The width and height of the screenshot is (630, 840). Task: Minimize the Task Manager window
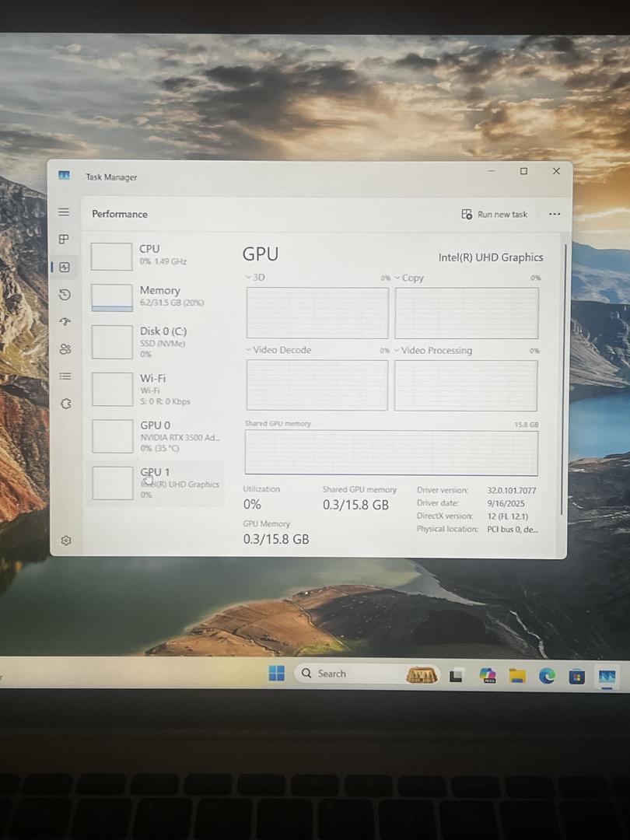pos(492,171)
